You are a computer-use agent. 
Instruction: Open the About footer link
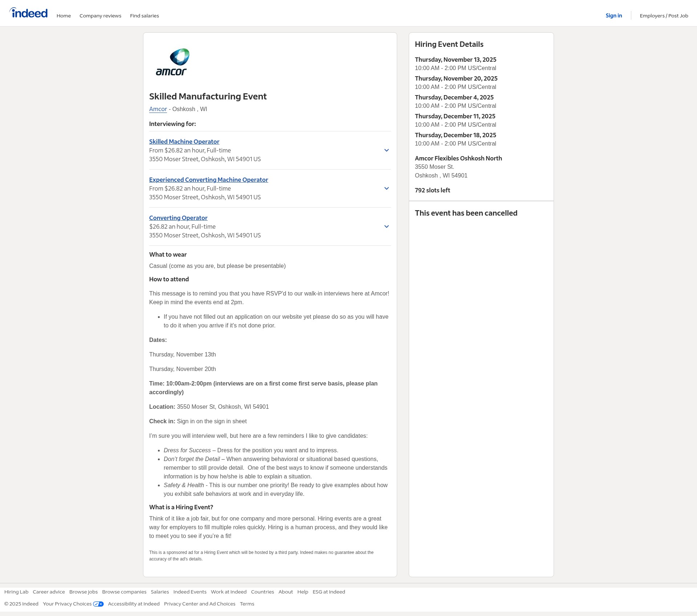(x=286, y=592)
